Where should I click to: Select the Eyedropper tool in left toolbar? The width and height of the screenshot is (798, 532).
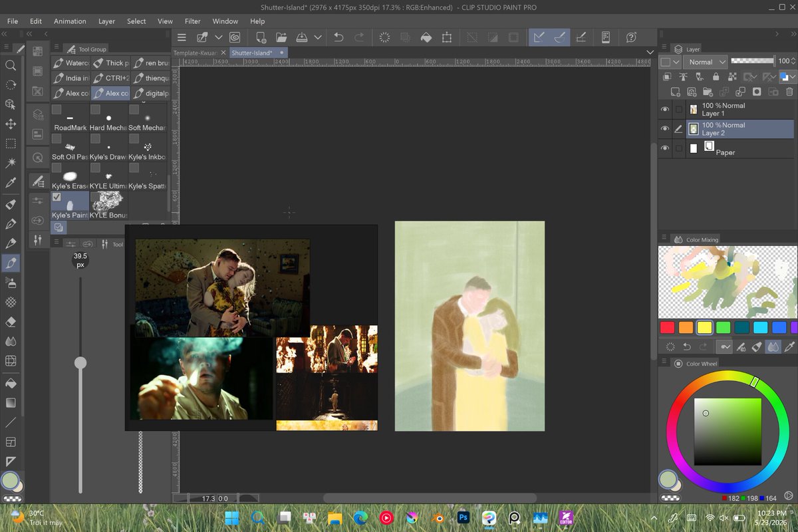[x=11, y=182]
